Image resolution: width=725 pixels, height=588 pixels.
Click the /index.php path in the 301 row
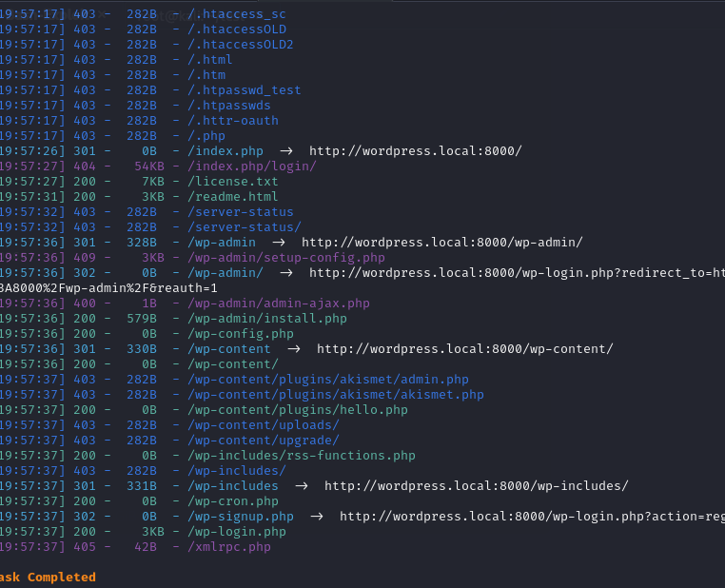tap(225, 151)
